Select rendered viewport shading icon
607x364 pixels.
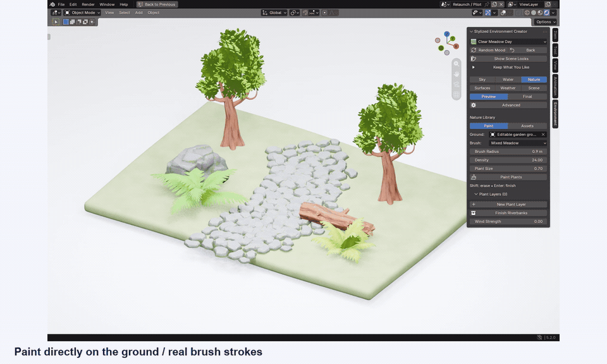(x=546, y=13)
